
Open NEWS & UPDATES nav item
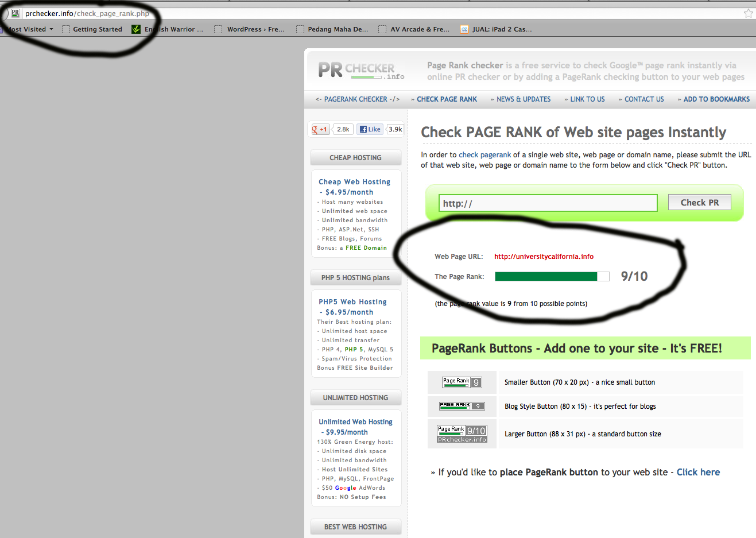[x=524, y=99]
